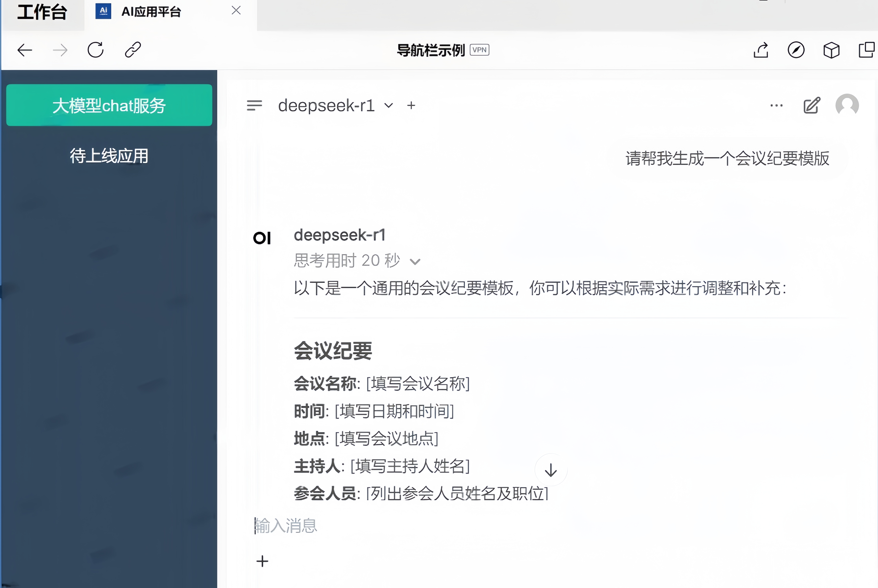Reload the page with refresh icon

click(96, 50)
